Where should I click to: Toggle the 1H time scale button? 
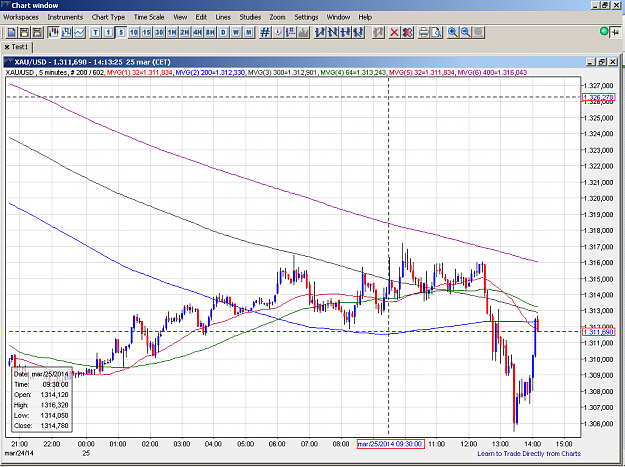coord(172,32)
